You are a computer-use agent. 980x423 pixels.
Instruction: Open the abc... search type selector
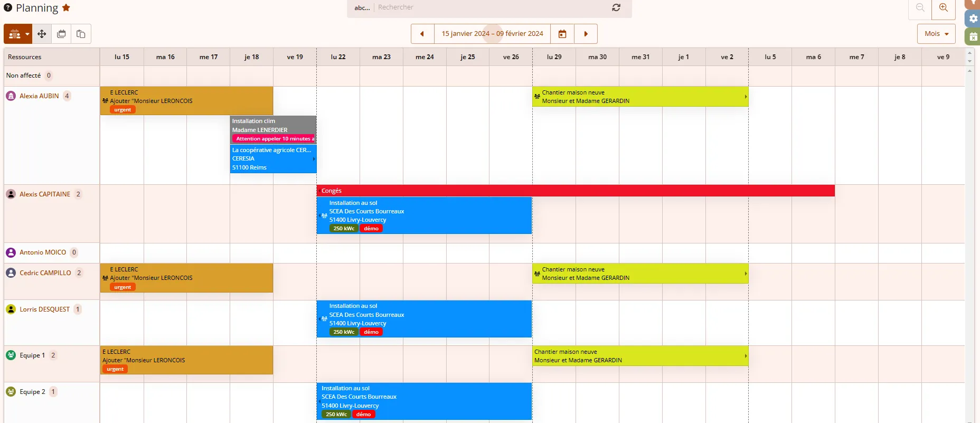[362, 7]
